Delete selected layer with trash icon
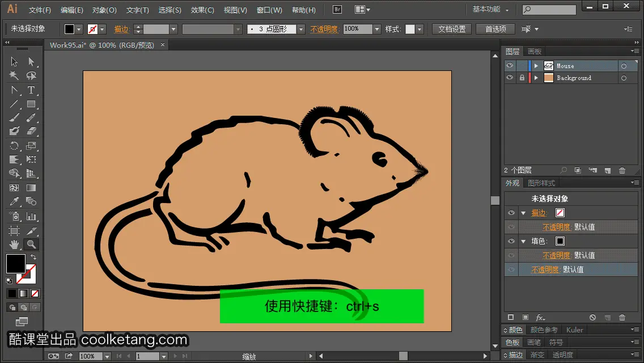This screenshot has width=644, height=363. 622,170
